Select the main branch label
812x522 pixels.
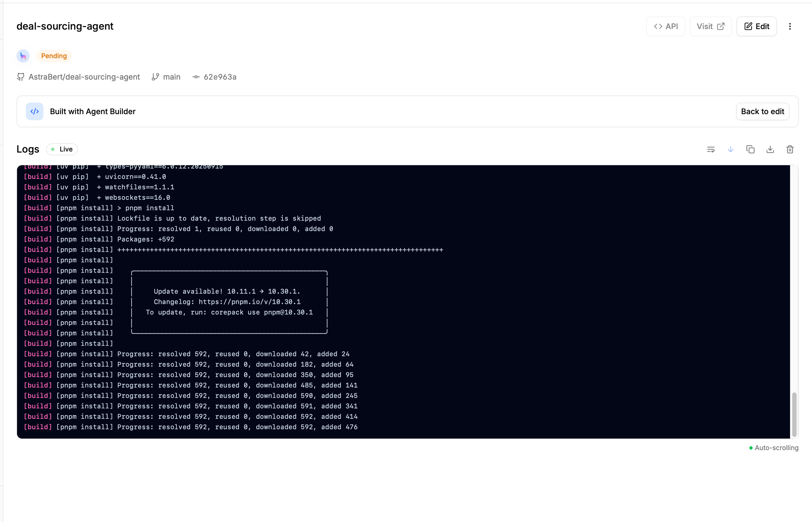171,77
